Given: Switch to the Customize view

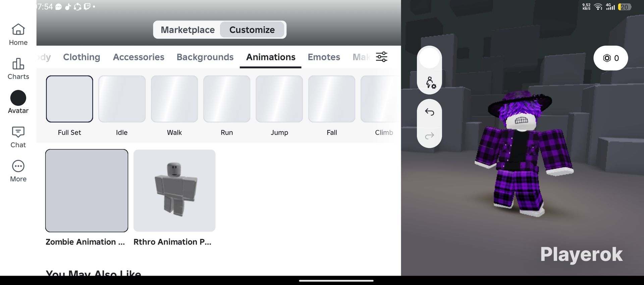Looking at the screenshot, I should click(x=252, y=30).
